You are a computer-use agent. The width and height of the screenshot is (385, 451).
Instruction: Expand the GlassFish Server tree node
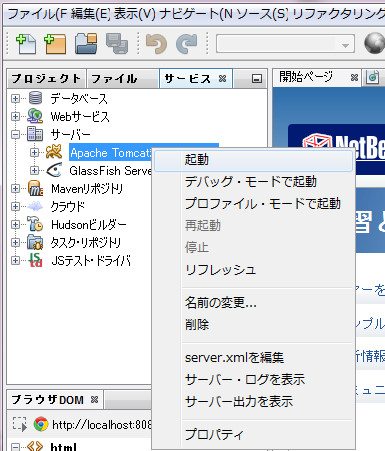pos(34,170)
